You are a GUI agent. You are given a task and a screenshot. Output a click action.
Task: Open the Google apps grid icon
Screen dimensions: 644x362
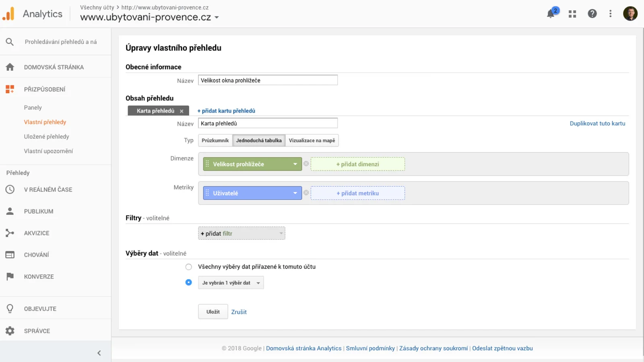click(x=572, y=14)
